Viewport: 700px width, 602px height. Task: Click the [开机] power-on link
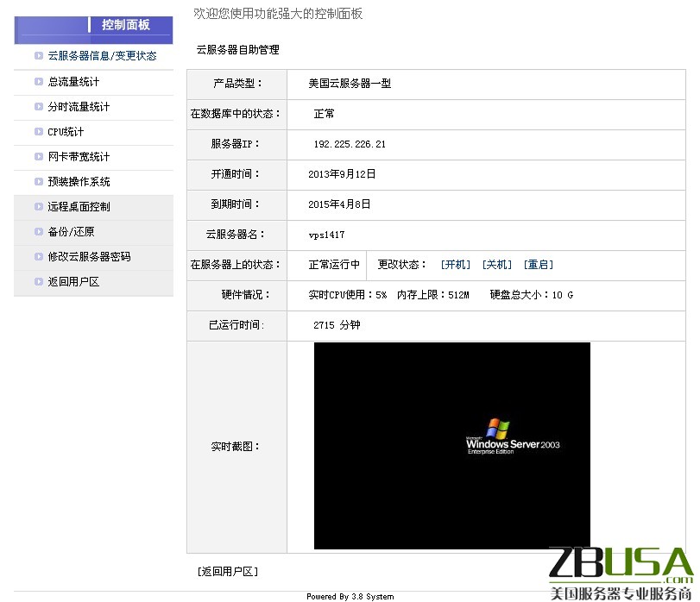456,265
